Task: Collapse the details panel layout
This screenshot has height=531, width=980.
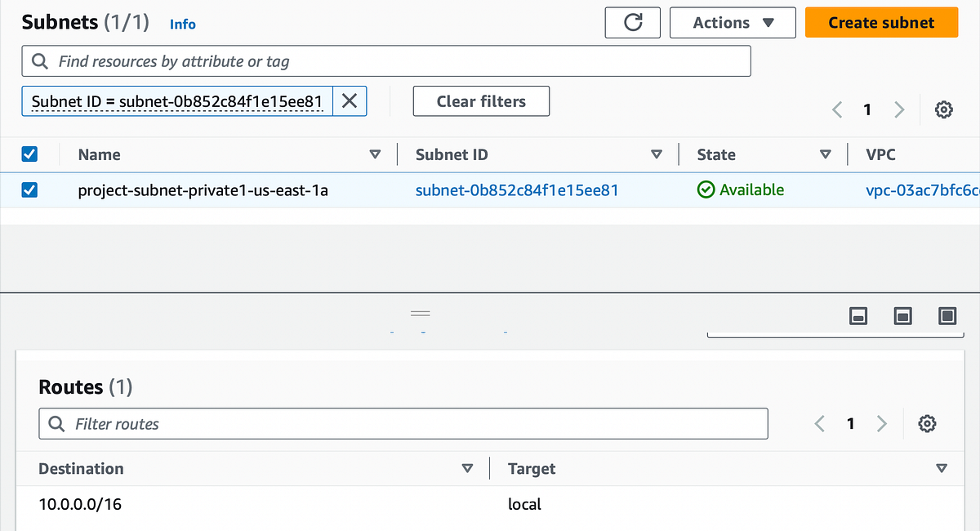Action: click(x=858, y=316)
